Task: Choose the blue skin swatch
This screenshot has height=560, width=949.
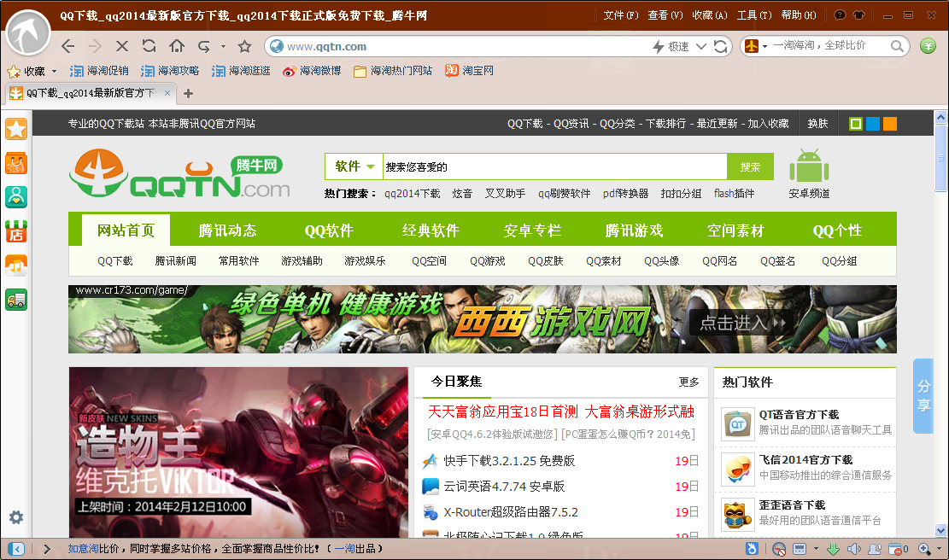Action: 873,124
